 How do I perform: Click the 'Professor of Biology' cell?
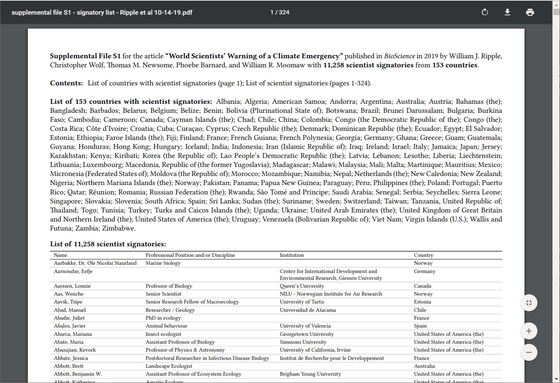point(169,286)
